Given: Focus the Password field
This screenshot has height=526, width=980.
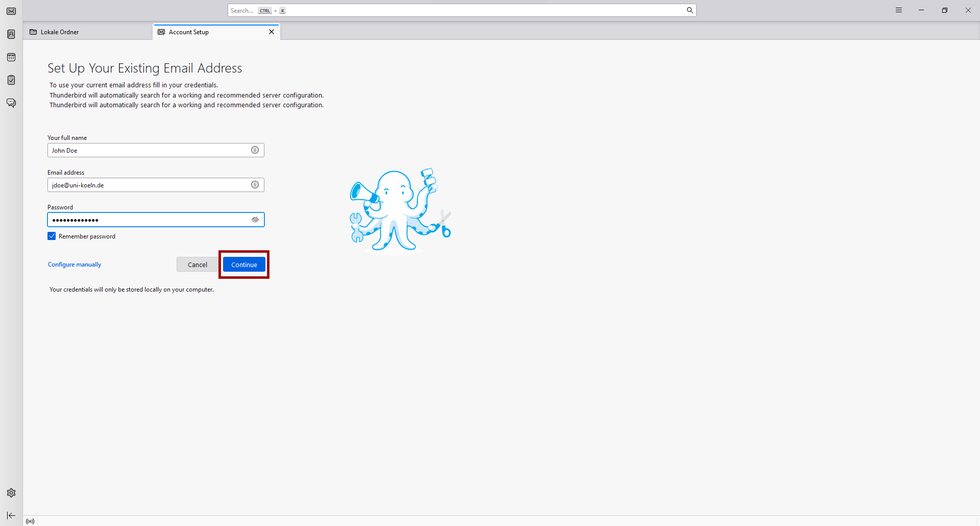Looking at the screenshot, I should pos(156,220).
